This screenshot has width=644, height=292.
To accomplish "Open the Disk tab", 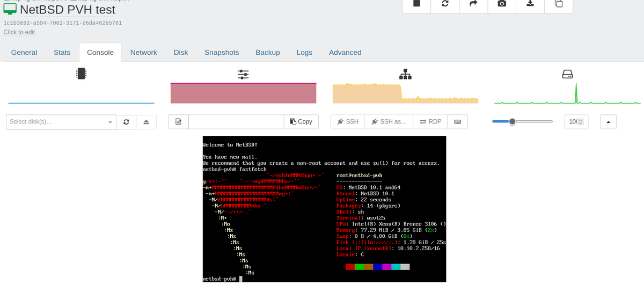I will [x=181, y=53].
